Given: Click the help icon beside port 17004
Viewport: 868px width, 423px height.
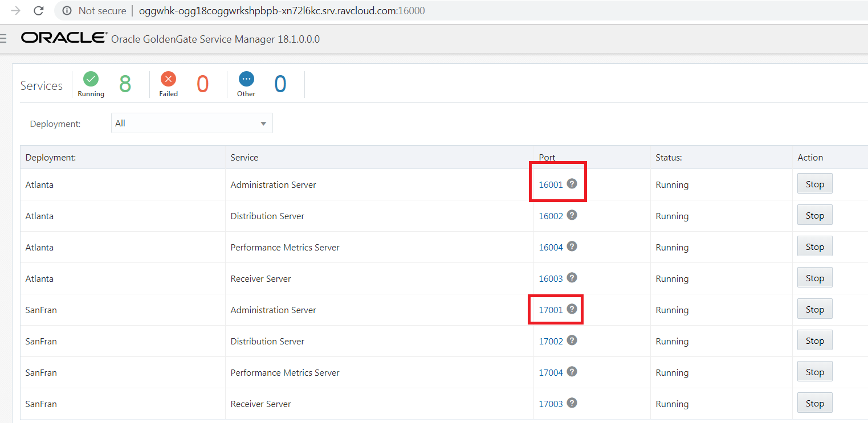Looking at the screenshot, I should click(572, 372).
